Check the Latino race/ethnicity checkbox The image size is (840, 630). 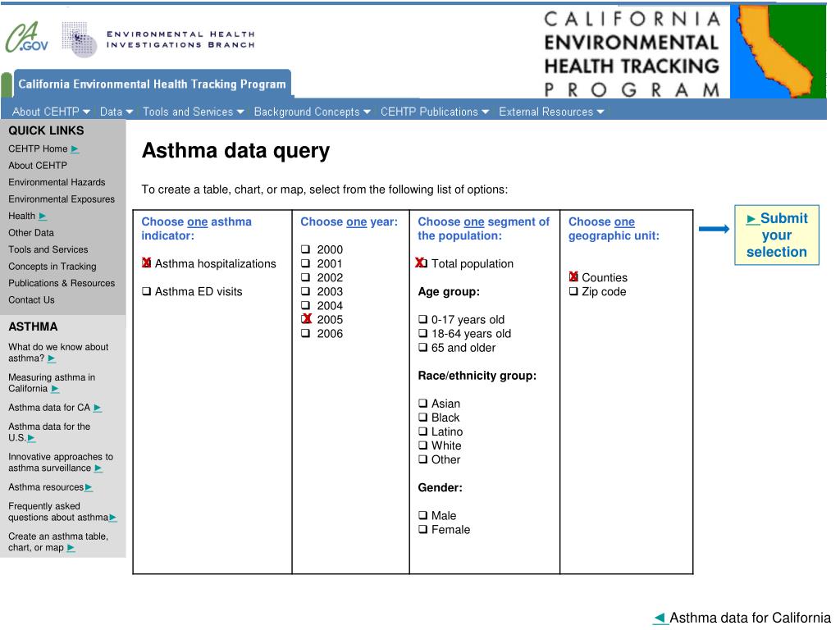pos(422,431)
